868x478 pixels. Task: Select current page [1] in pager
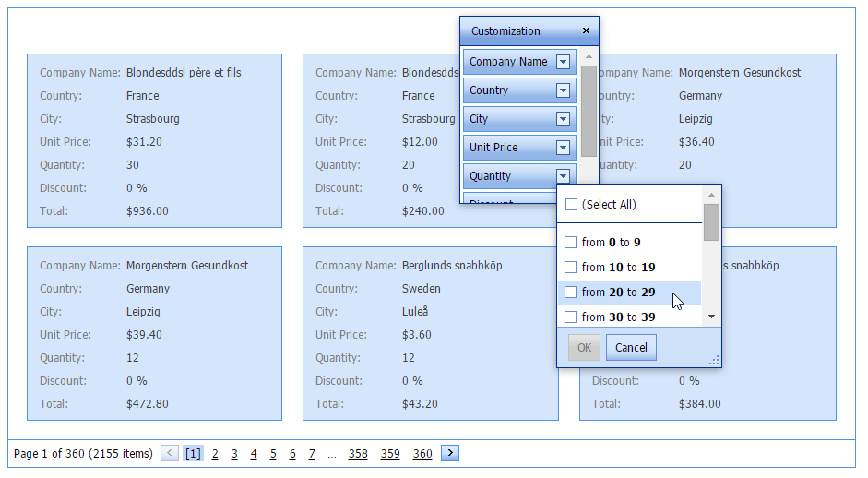point(193,454)
